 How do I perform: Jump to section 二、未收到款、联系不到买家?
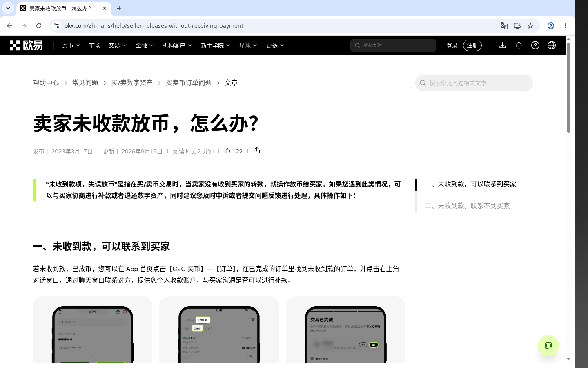[468, 206]
